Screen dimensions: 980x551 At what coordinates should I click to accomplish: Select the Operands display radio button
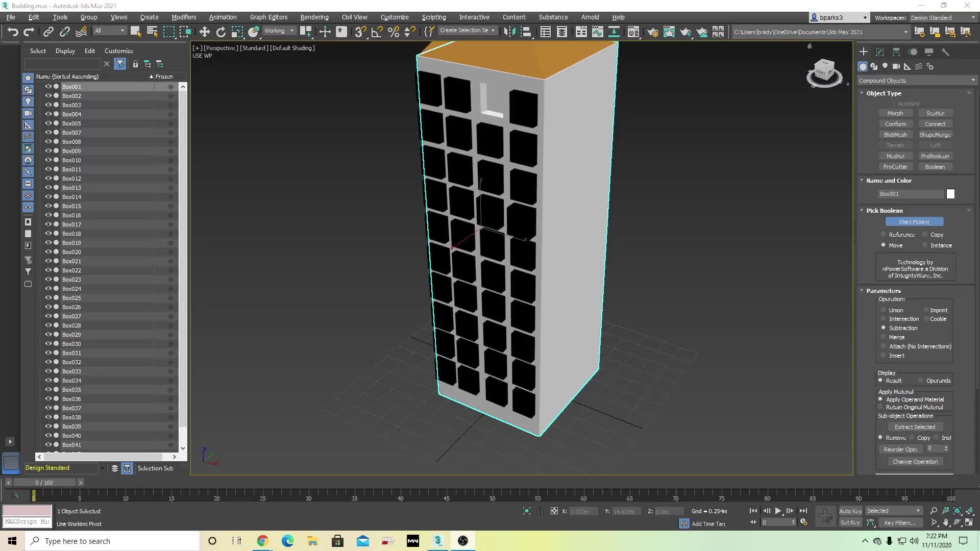point(921,381)
